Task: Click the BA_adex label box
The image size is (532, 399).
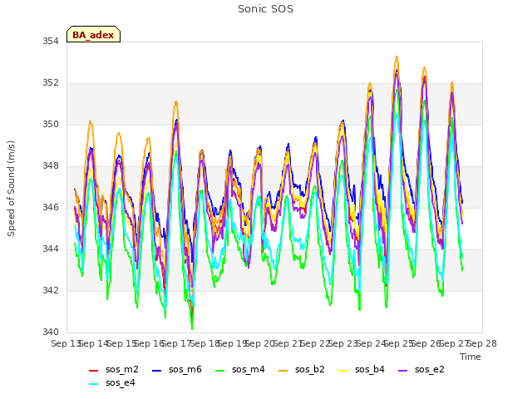Action: click(x=93, y=34)
